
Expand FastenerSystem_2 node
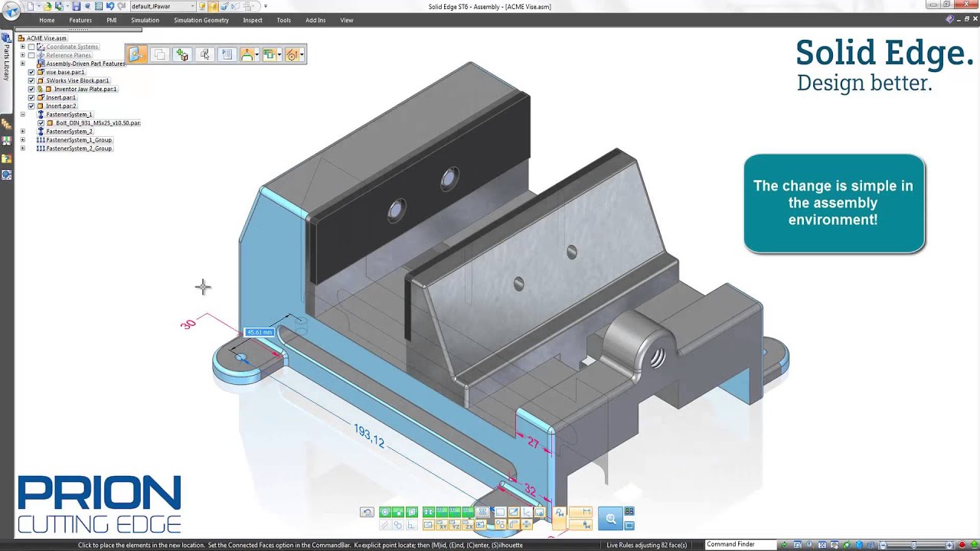pos(22,131)
